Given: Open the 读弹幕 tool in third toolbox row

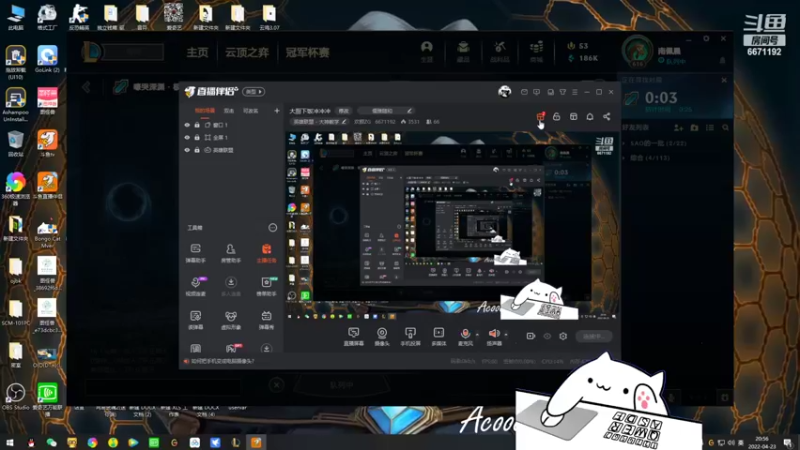Looking at the screenshot, I should tap(195, 320).
